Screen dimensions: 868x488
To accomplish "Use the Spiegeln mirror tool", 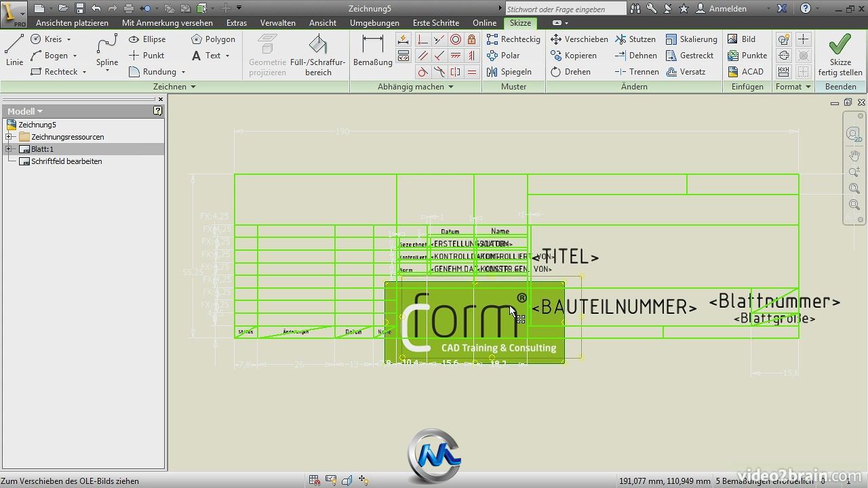I will click(509, 72).
